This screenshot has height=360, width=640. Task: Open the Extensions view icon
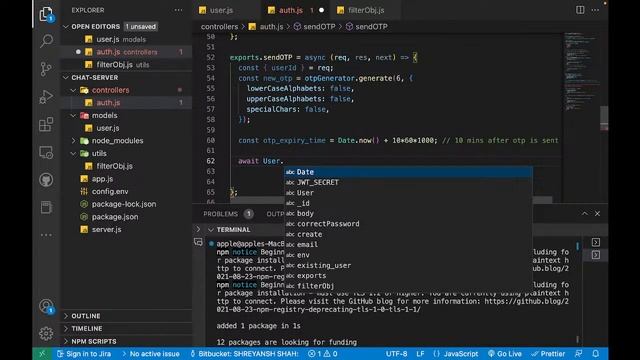[46, 124]
